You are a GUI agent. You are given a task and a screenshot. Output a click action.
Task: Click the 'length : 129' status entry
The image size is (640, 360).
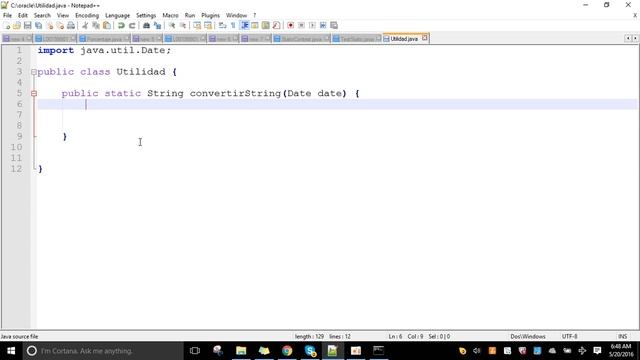(x=309, y=336)
